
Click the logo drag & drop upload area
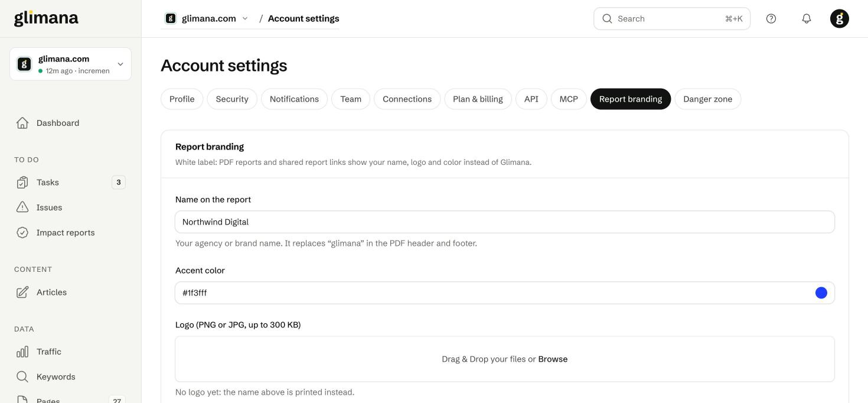(505, 359)
